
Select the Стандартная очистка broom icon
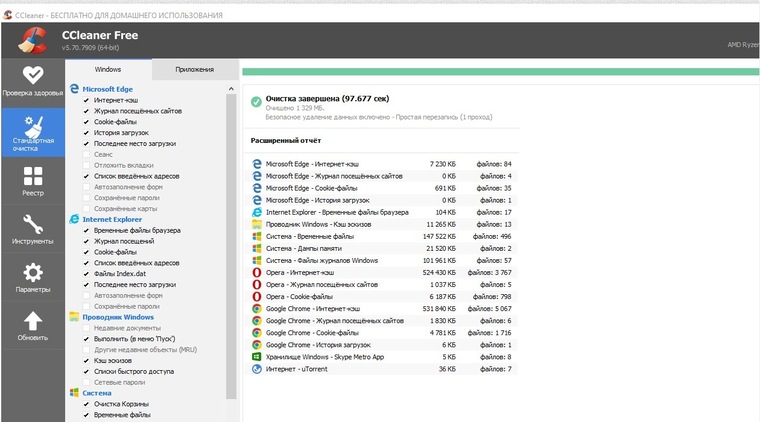[33, 126]
